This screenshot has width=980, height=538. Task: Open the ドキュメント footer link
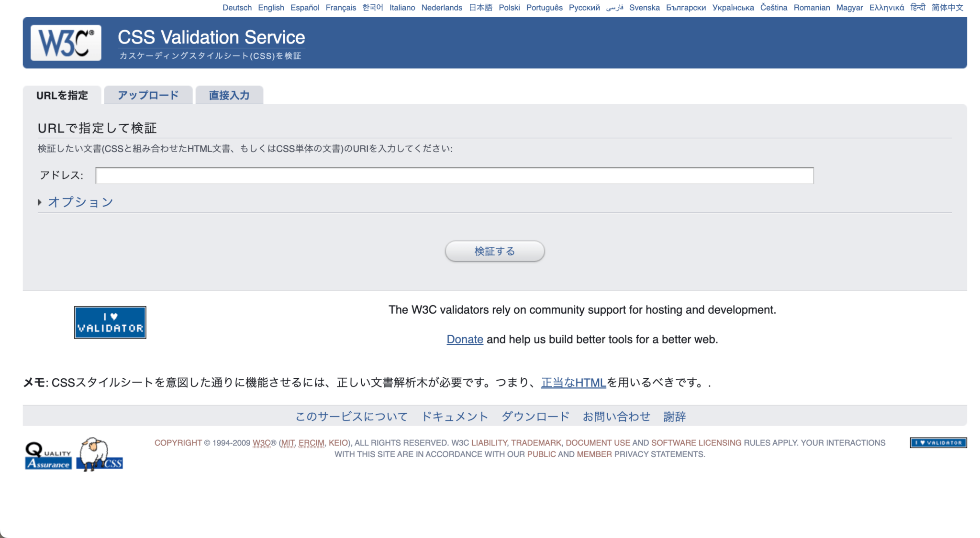455,417
